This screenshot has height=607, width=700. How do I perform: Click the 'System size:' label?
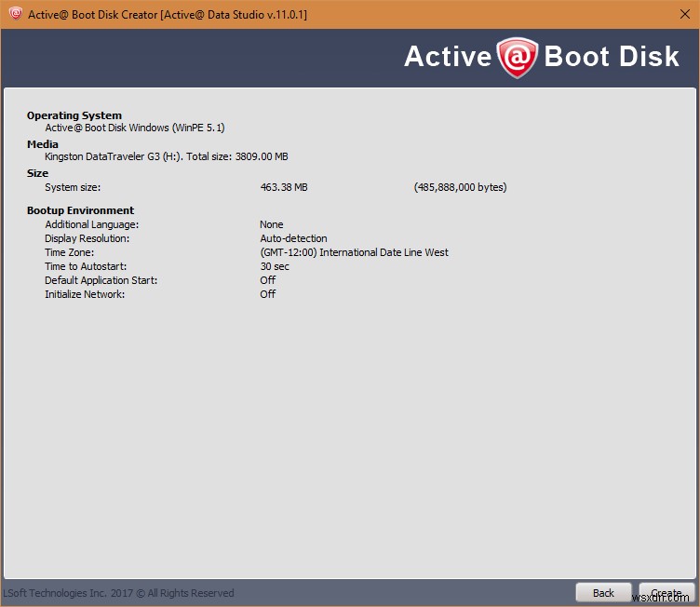73,187
